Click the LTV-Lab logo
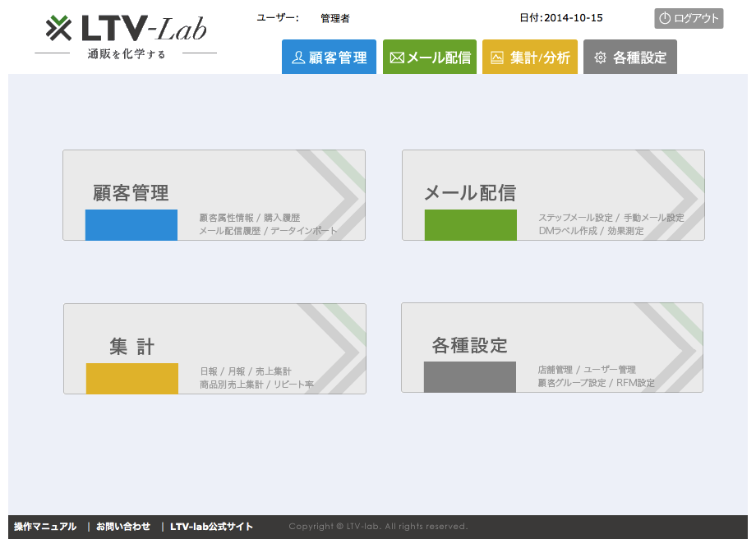This screenshot has height=539, width=756. click(126, 28)
